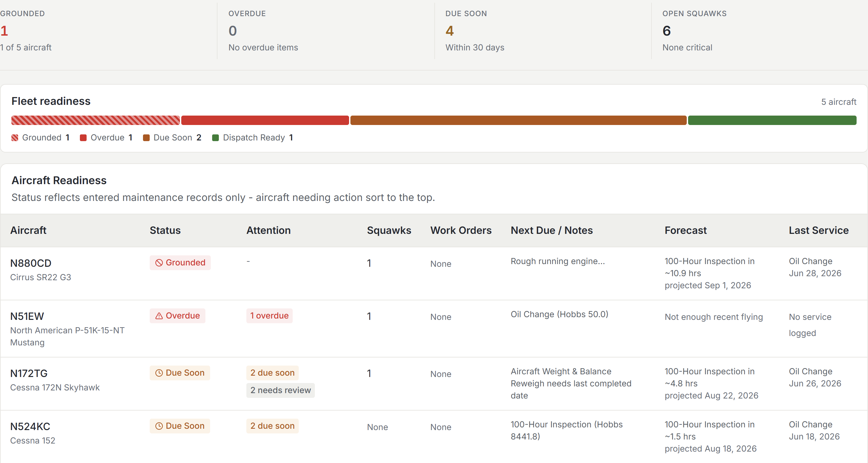Image resolution: width=868 pixels, height=463 pixels.
Task: Click the Due Soon clock icon for N172TG
Action: pos(159,373)
